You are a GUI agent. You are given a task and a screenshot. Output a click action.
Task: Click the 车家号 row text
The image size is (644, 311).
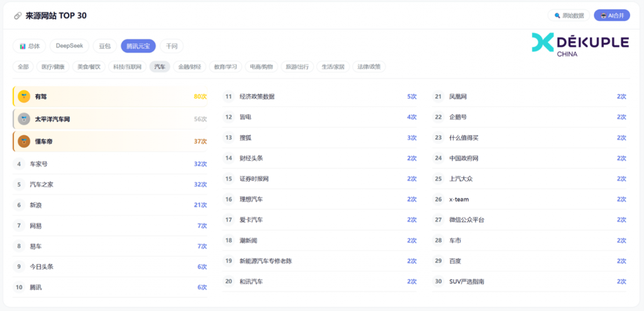(x=38, y=164)
